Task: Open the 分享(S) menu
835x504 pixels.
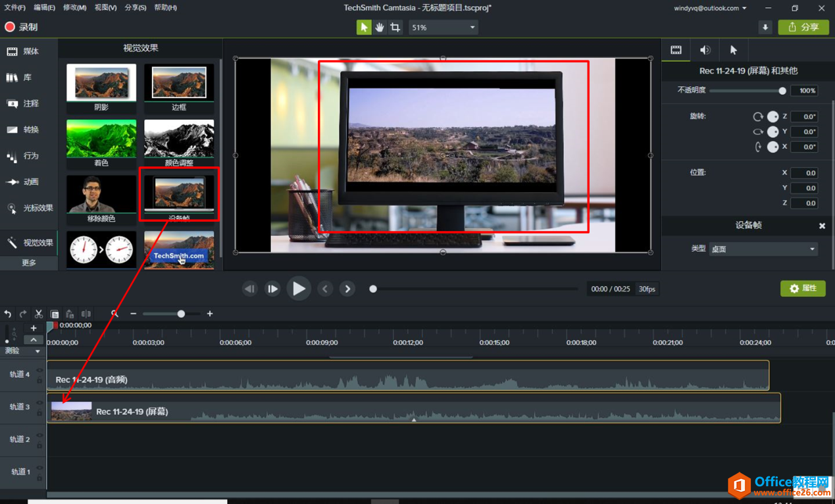Action: 135,8
